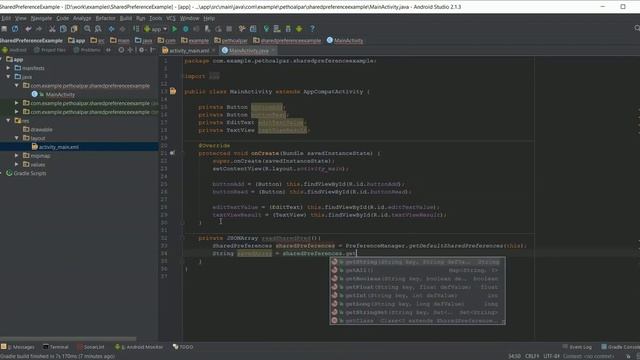Screen dimensions: 640x360
Task: Click the Redo arrow icon
Action: (x=39, y=29)
